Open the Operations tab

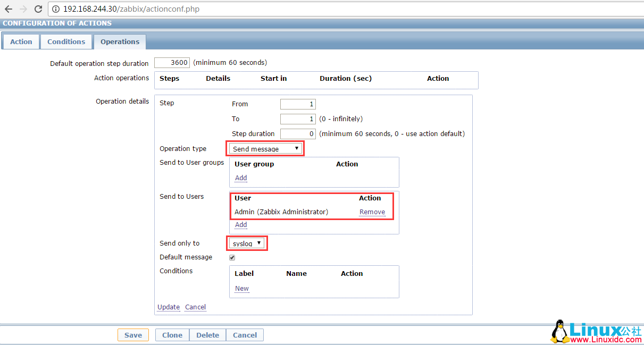point(120,41)
